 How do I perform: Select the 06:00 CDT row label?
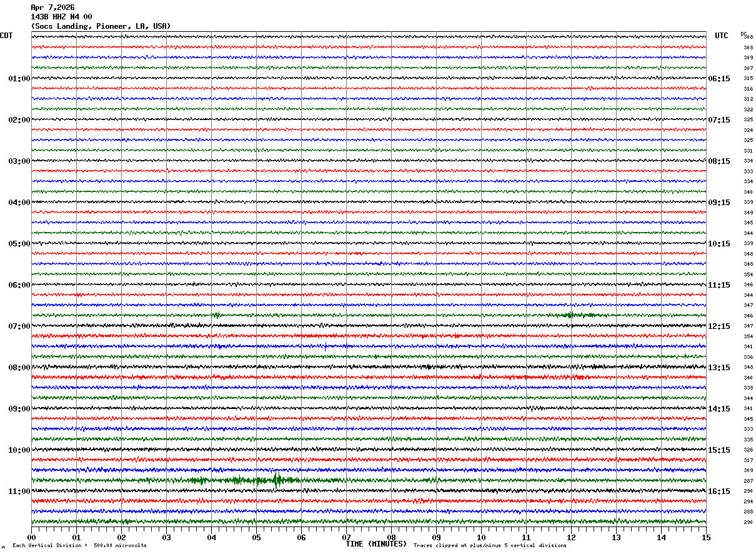pos(19,285)
